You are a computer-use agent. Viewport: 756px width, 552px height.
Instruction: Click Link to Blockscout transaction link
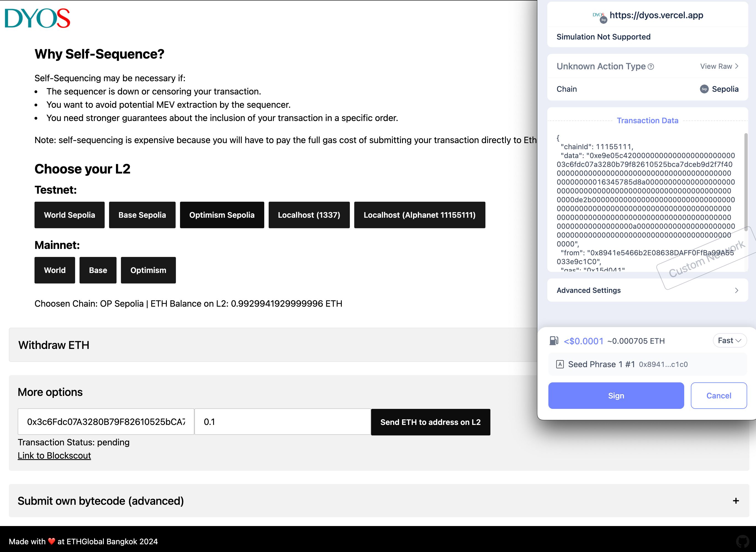click(55, 456)
